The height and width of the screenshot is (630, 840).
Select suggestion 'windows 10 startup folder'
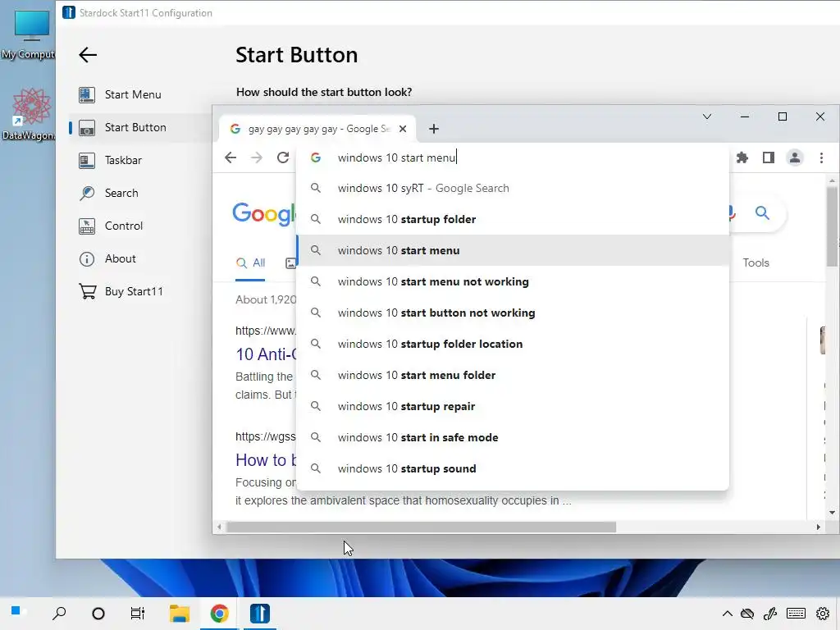513,219
